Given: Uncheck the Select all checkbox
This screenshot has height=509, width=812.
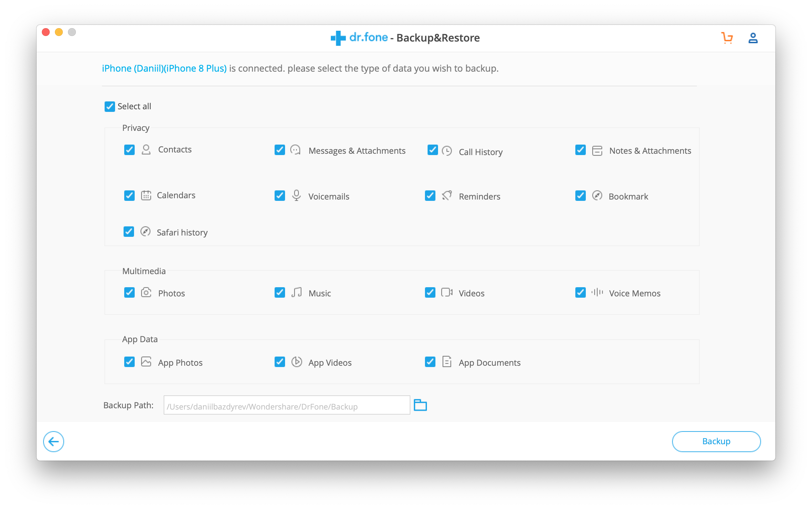Looking at the screenshot, I should [x=110, y=106].
